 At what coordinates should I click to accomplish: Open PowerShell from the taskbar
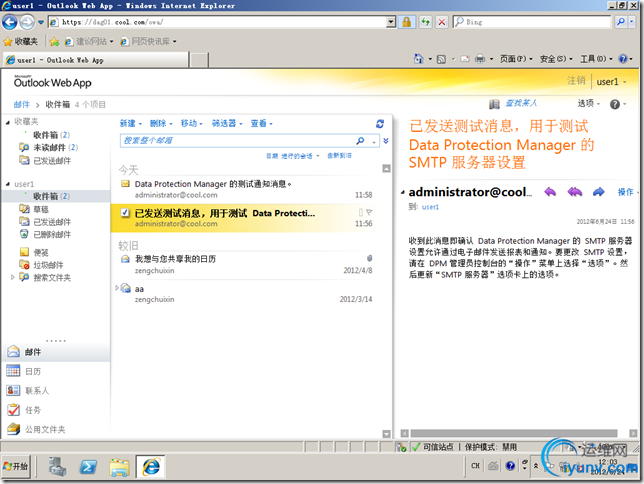click(x=88, y=467)
